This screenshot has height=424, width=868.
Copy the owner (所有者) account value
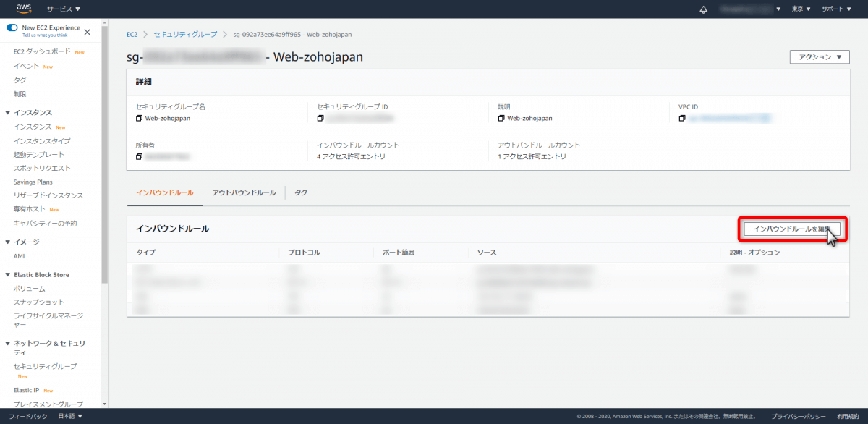coord(139,156)
